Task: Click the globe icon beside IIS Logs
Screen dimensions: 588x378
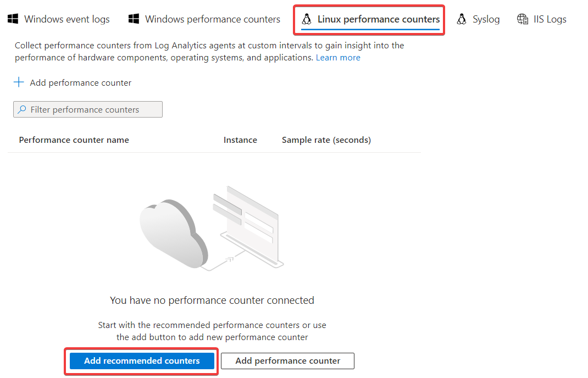Action: coord(523,19)
